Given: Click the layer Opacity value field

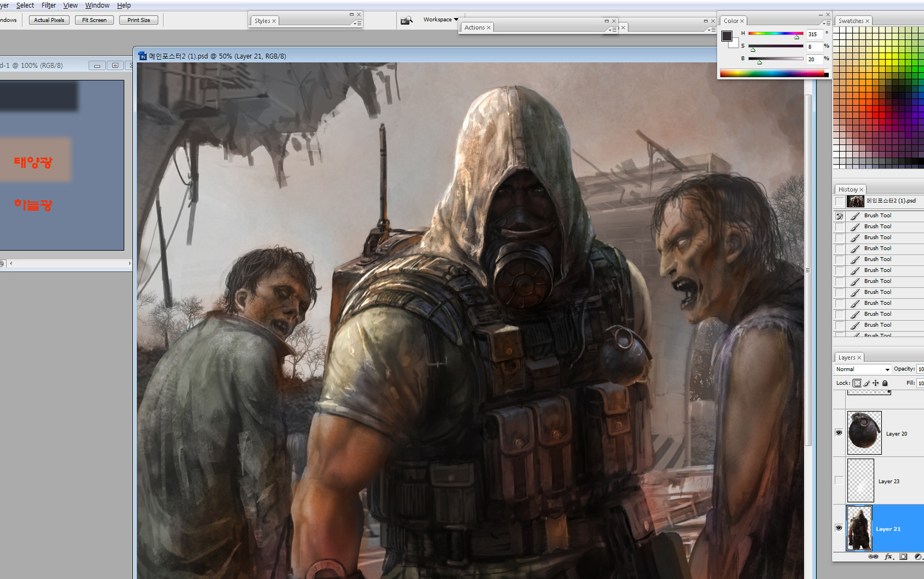Looking at the screenshot, I should [921, 369].
